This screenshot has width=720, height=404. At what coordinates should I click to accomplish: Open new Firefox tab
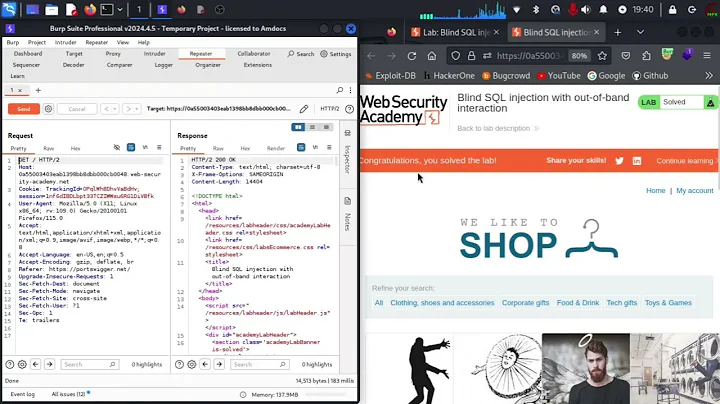pyautogui.click(x=618, y=32)
